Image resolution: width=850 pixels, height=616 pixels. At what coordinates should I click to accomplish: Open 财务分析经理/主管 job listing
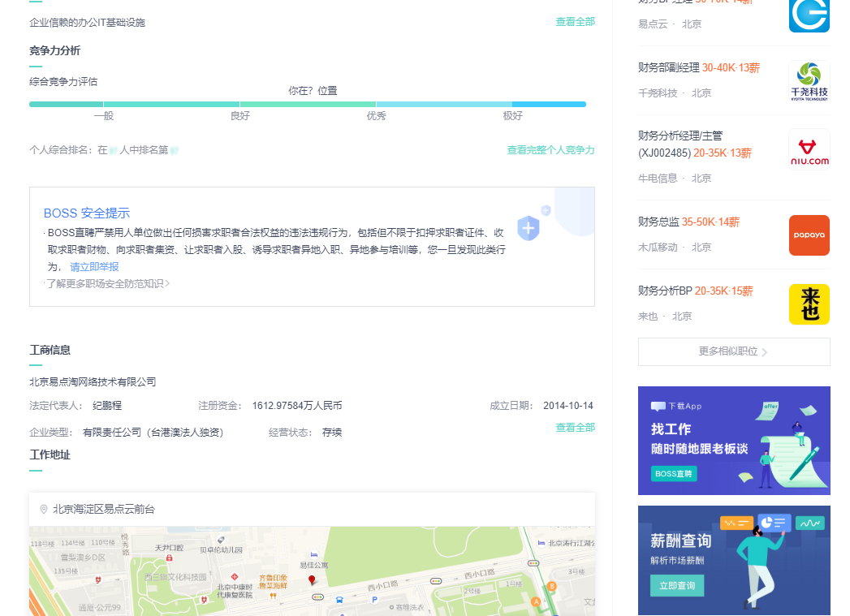695,144
